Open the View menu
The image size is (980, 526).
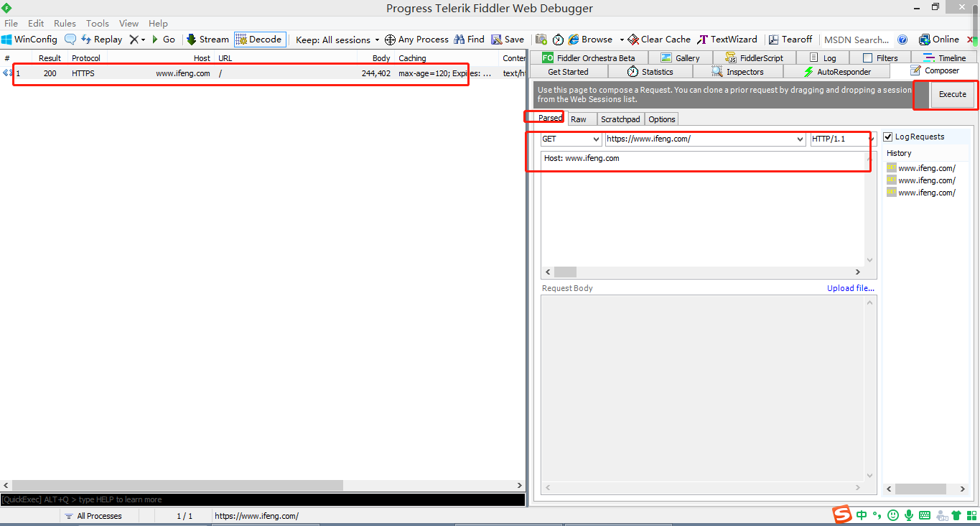click(129, 23)
